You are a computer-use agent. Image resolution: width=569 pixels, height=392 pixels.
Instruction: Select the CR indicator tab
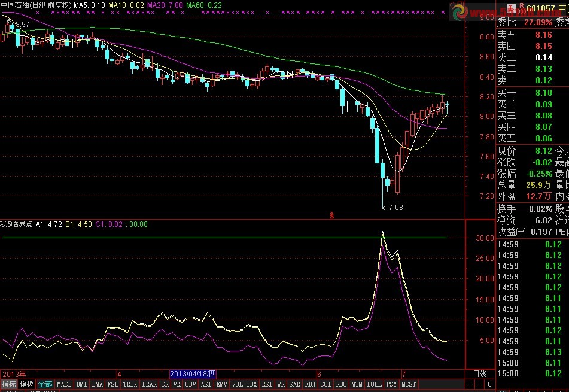coord(165,384)
